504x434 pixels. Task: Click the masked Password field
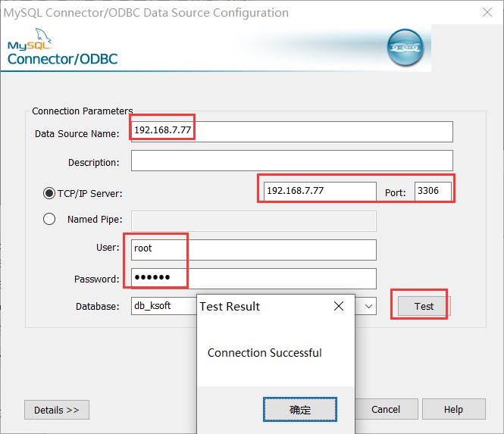(x=254, y=278)
